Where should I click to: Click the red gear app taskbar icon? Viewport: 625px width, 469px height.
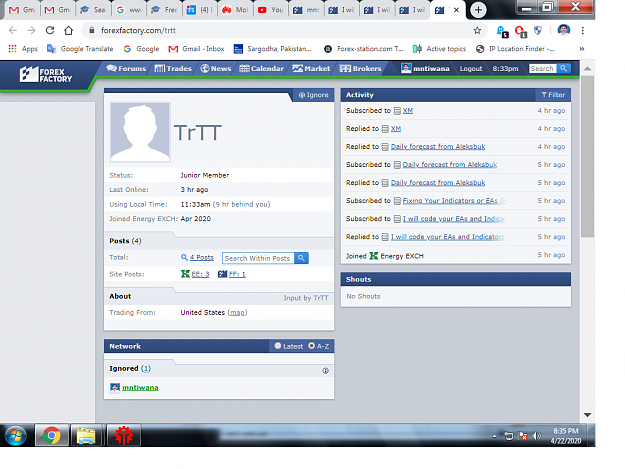[x=124, y=435]
